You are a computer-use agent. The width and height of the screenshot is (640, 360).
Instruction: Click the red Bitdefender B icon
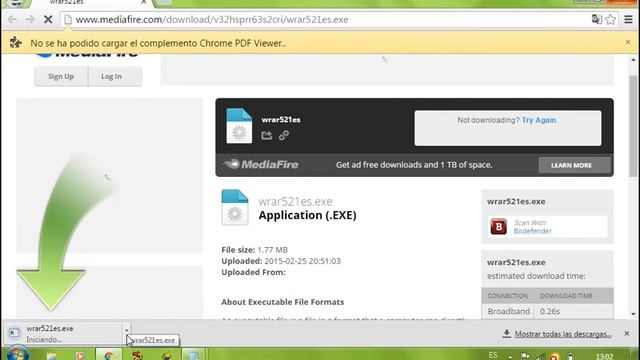click(498, 227)
